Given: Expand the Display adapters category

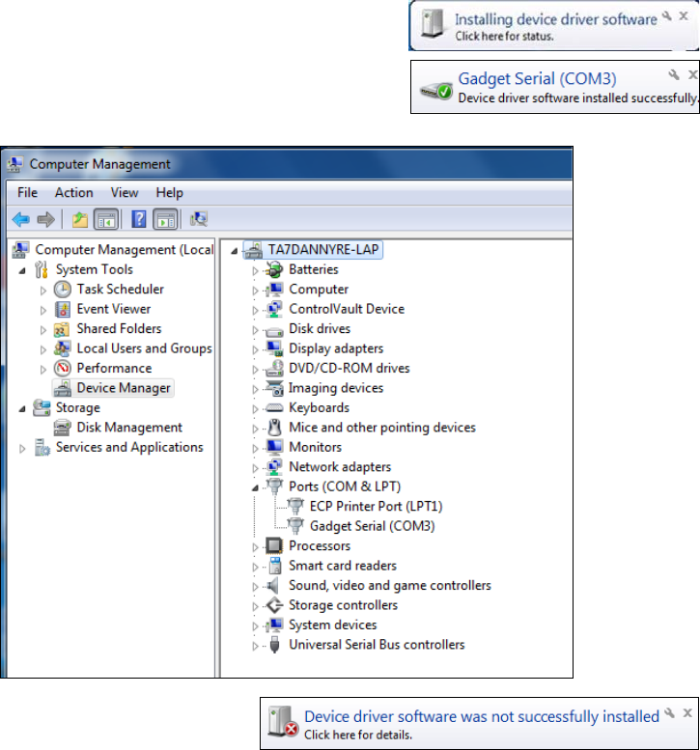Looking at the screenshot, I should [255, 349].
